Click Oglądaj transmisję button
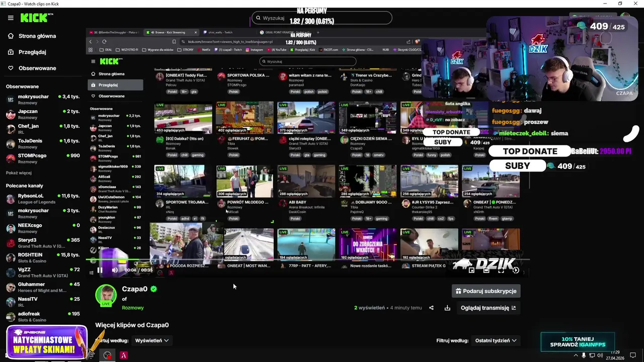The image size is (644, 362). (x=488, y=308)
